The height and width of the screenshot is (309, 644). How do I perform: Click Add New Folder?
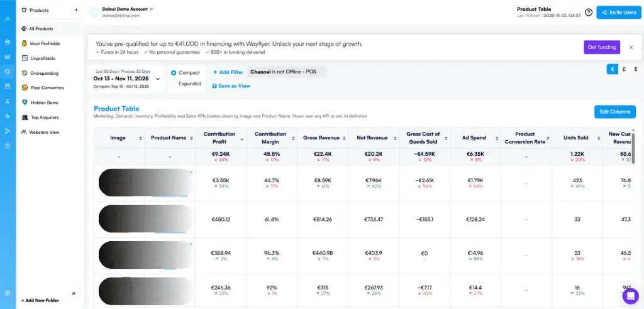pyautogui.click(x=40, y=300)
